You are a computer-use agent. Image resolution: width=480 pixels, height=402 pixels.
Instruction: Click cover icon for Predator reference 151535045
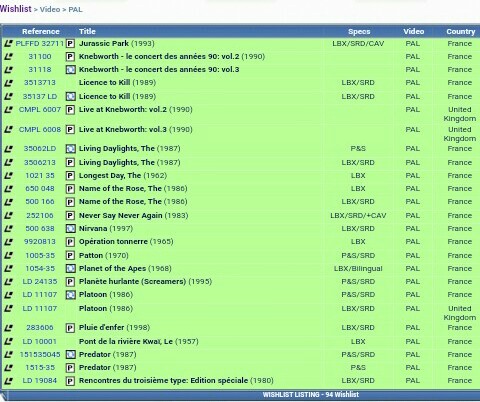point(70,355)
